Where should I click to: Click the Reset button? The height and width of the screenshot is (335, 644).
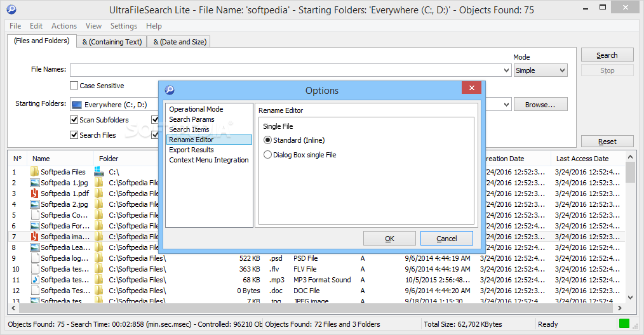pos(607,141)
